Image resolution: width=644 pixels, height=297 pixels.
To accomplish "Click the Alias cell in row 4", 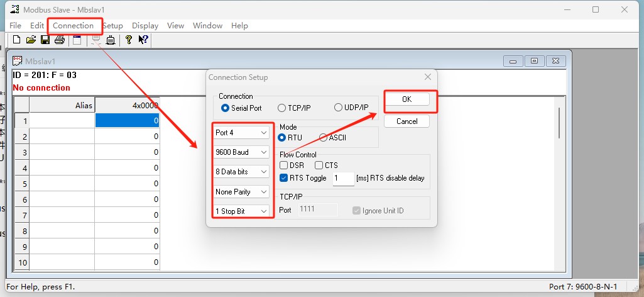I will [62, 168].
